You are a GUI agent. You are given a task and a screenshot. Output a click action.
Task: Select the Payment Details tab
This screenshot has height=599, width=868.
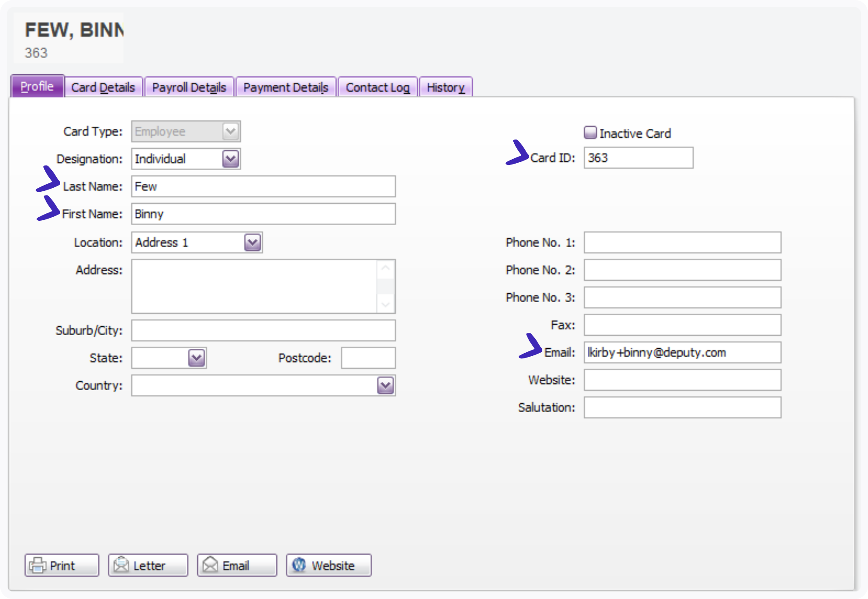[286, 87]
